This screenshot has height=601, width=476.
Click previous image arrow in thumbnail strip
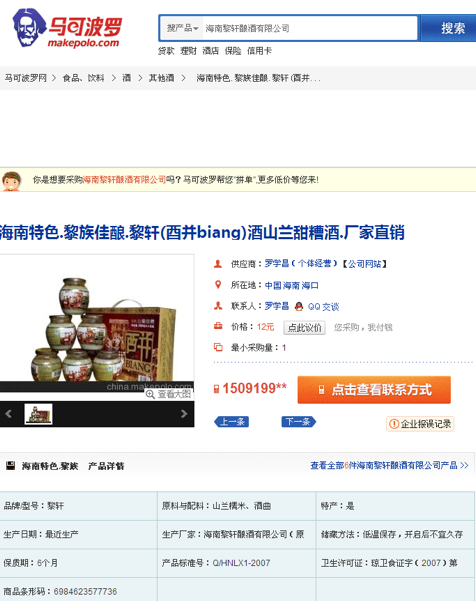(x=8, y=414)
